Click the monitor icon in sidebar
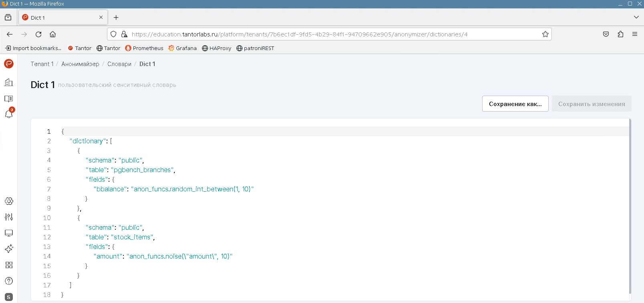Viewport: 644px width, 303px height. tap(9, 233)
